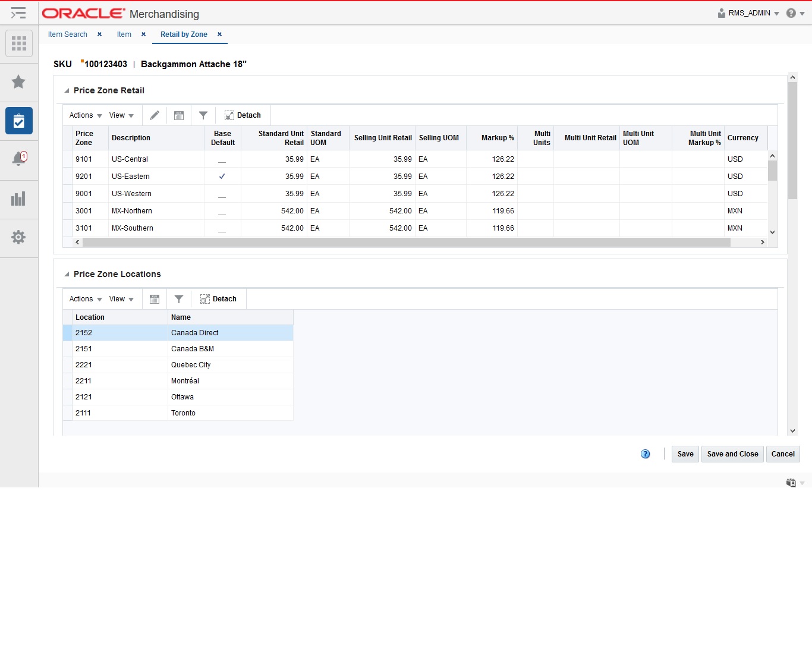The image size is (812, 655).
Task: Open the reports chart icon in sidebar
Action: pos(18,199)
